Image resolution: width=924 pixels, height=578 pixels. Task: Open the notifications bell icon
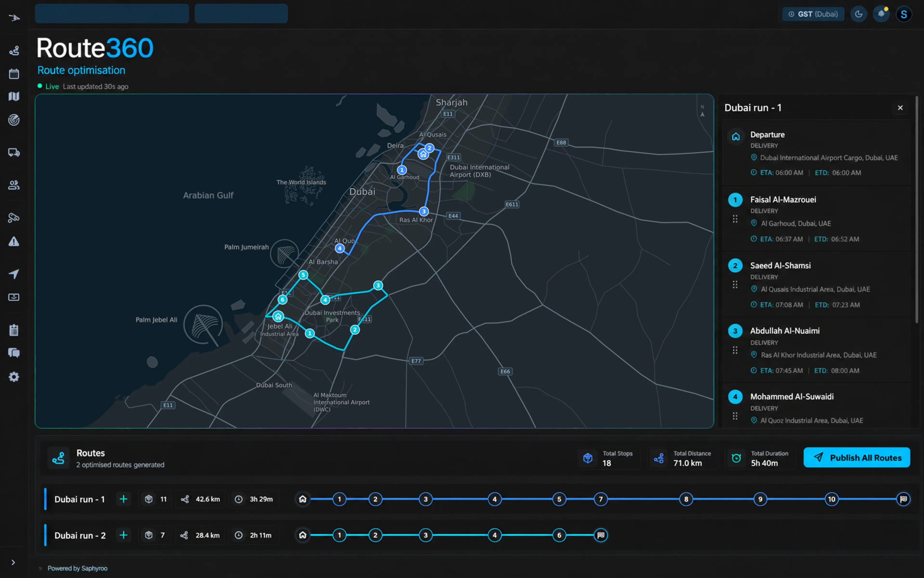tap(881, 14)
